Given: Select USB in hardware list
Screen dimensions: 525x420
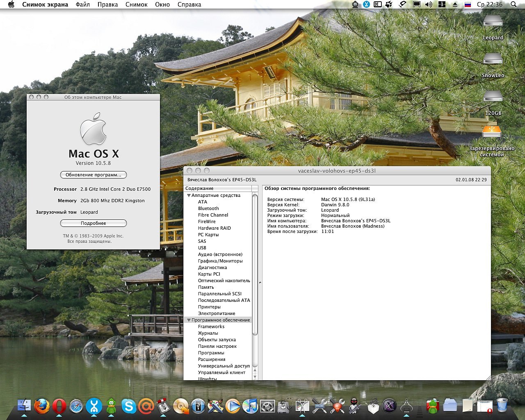Looking at the screenshot, I should coord(202,248).
